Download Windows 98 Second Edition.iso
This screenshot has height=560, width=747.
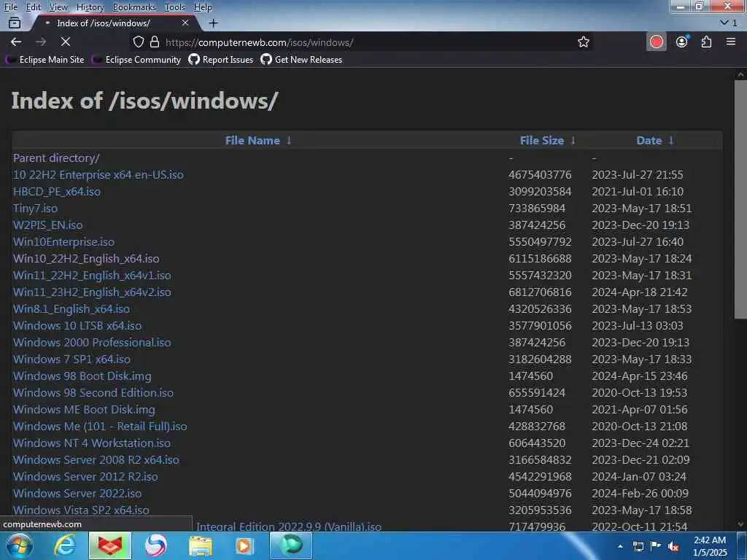(93, 393)
